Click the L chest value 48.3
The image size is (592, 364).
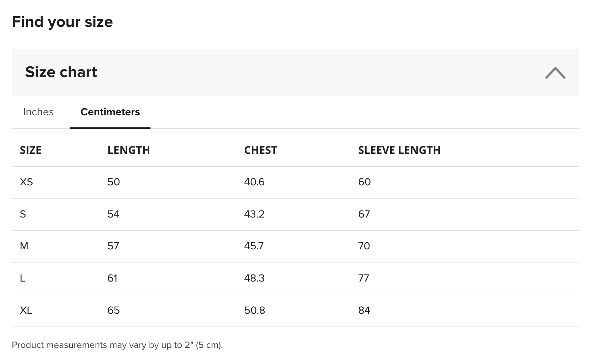pyautogui.click(x=254, y=278)
